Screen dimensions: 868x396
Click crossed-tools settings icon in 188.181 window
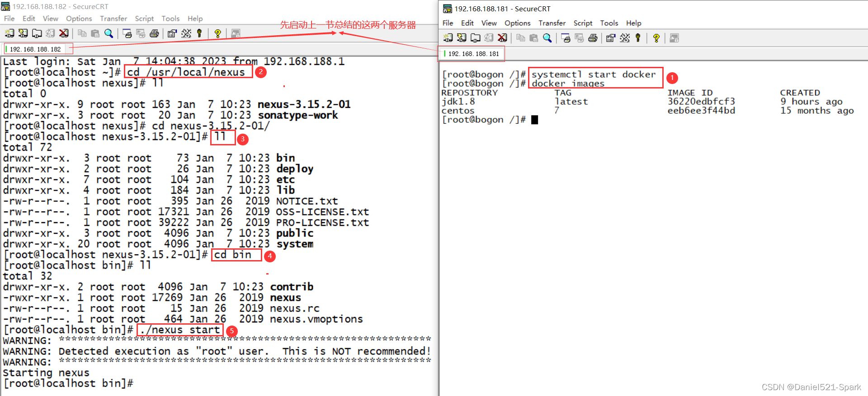click(625, 38)
